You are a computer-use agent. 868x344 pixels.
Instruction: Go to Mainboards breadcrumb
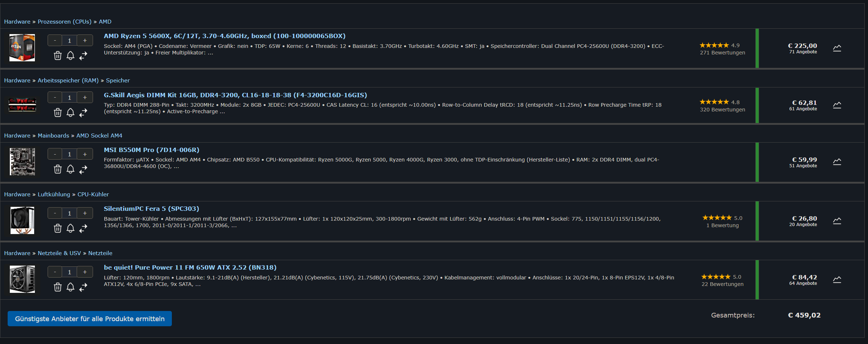click(x=53, y=136)
